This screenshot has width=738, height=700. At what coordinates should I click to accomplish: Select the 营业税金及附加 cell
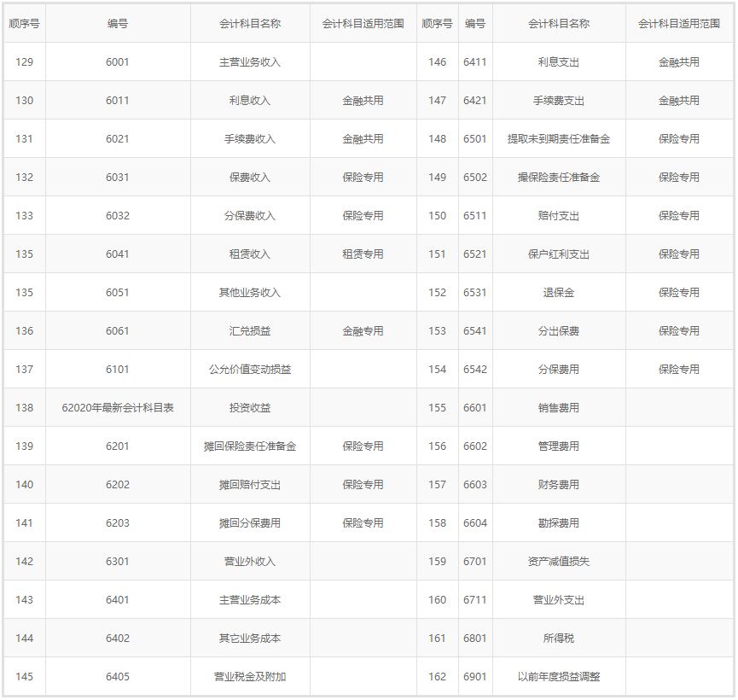pyautogui.click(x=250, y=676)
